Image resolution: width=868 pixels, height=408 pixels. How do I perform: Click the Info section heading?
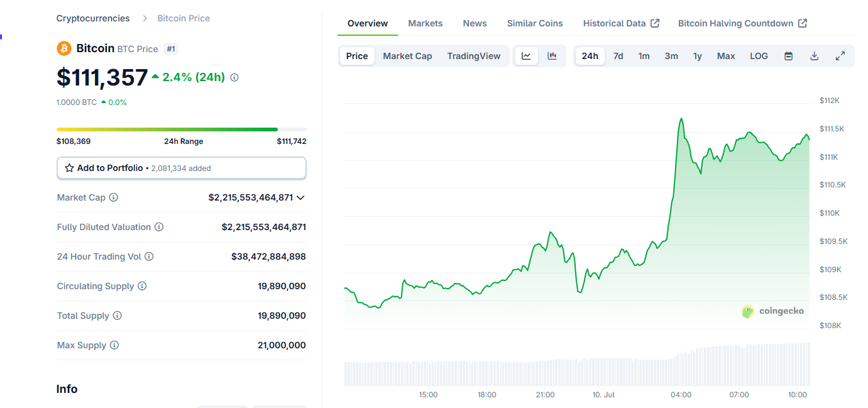click(67, 389)
